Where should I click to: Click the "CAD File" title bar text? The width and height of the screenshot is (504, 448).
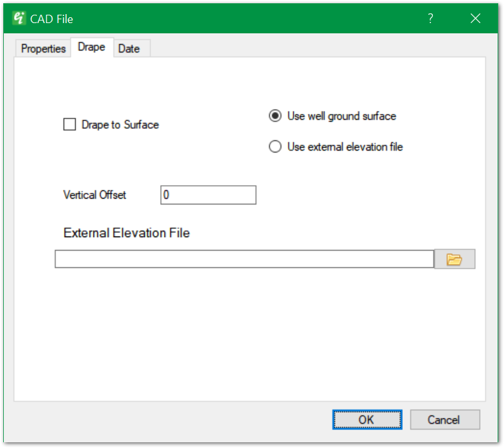point(52,19)
